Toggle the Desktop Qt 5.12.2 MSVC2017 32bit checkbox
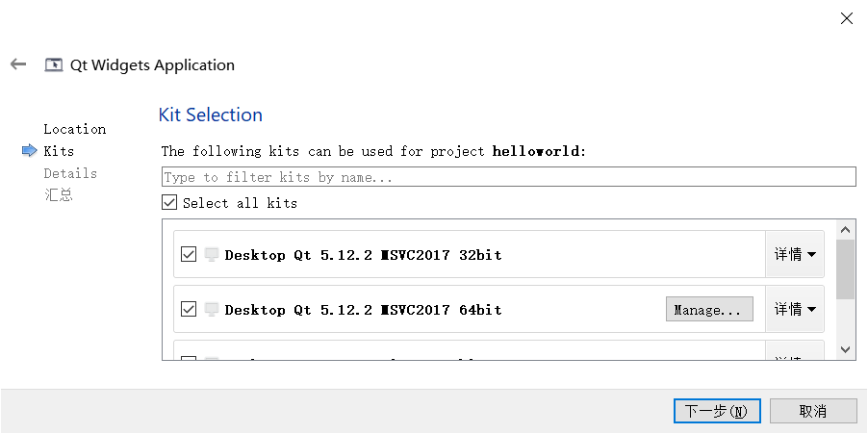This screenshot has width=868, height=434. coord(189,255)
